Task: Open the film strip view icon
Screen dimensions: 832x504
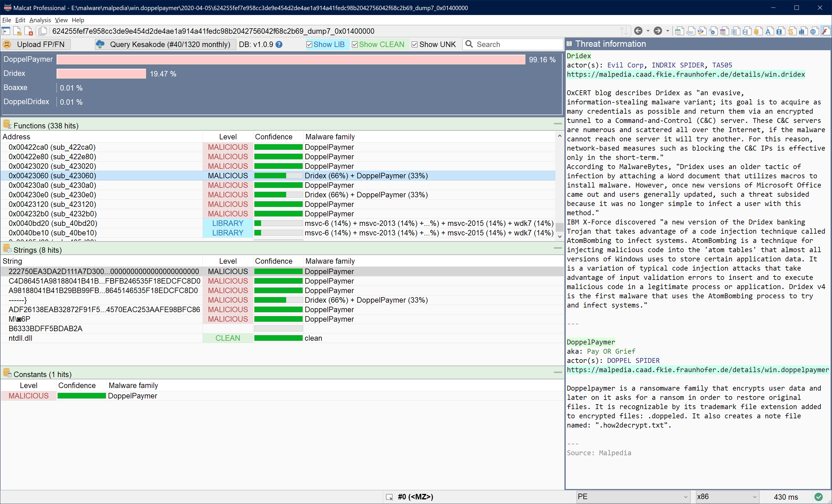Action: tap(746, 31)
